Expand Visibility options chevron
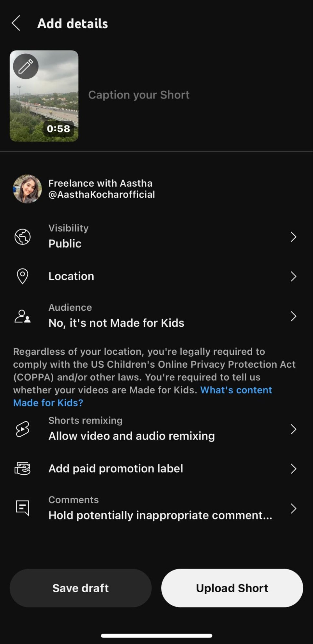 [294, 237]
